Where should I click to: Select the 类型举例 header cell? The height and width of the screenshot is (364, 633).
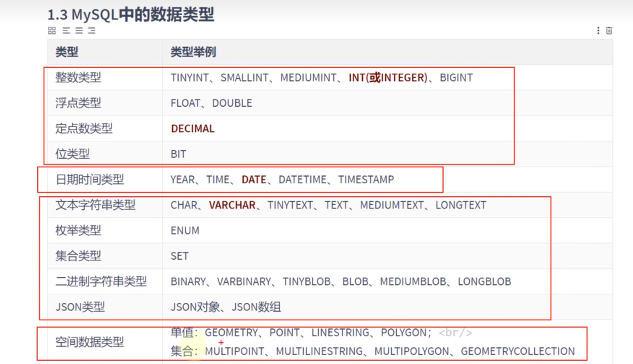(387, 52)
